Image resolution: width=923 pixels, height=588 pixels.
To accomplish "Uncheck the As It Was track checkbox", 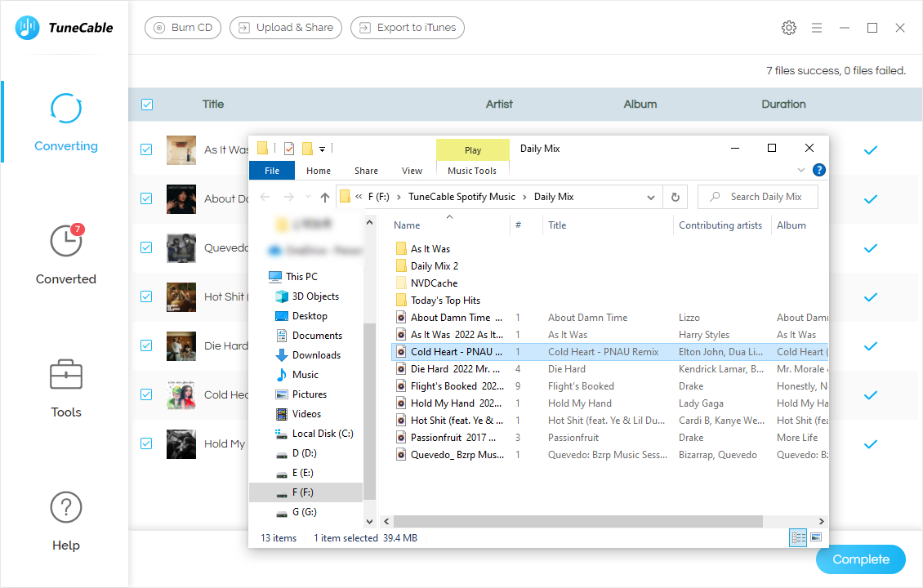I will tap(146, 150).
